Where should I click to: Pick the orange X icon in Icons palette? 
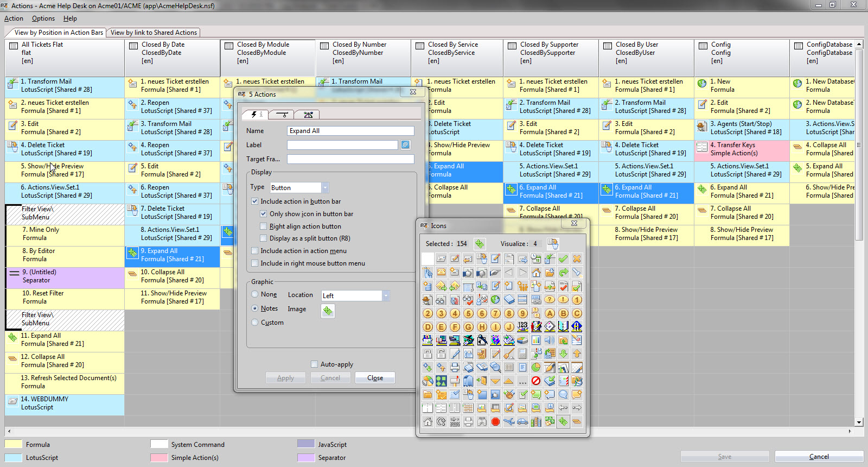tap(577, 258)
